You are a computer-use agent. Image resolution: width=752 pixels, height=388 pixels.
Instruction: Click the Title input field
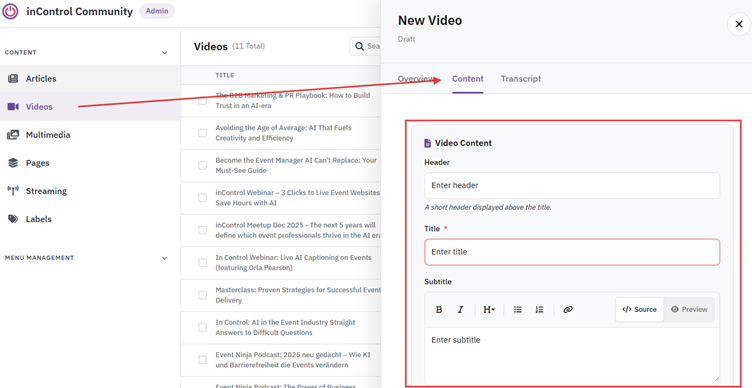tap(572, 252)
